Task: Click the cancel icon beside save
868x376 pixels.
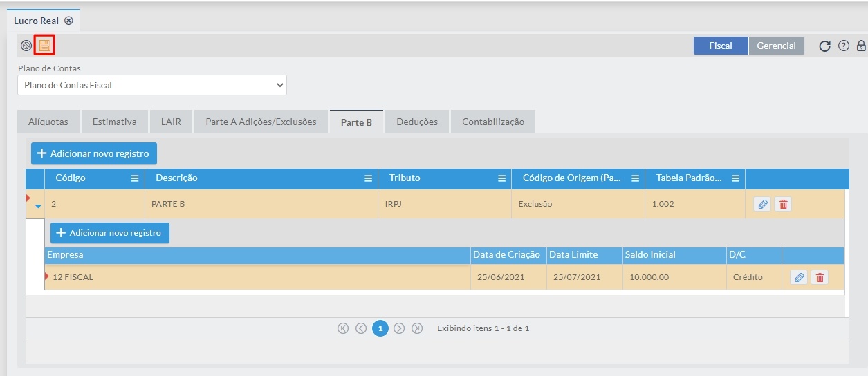Action: click(26, 46)
